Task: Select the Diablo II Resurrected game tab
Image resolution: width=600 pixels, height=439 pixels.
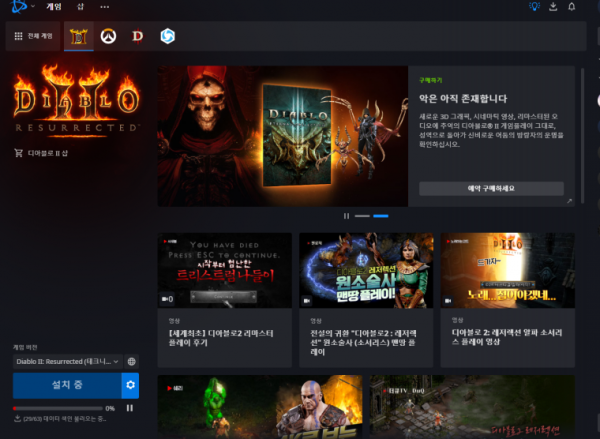Action: (79, 36)
